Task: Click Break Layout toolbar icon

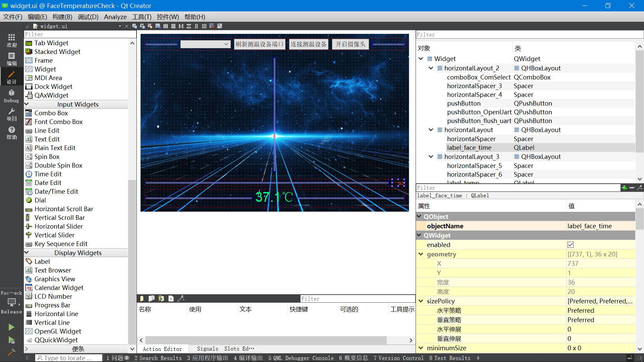Action: [212, 26]
